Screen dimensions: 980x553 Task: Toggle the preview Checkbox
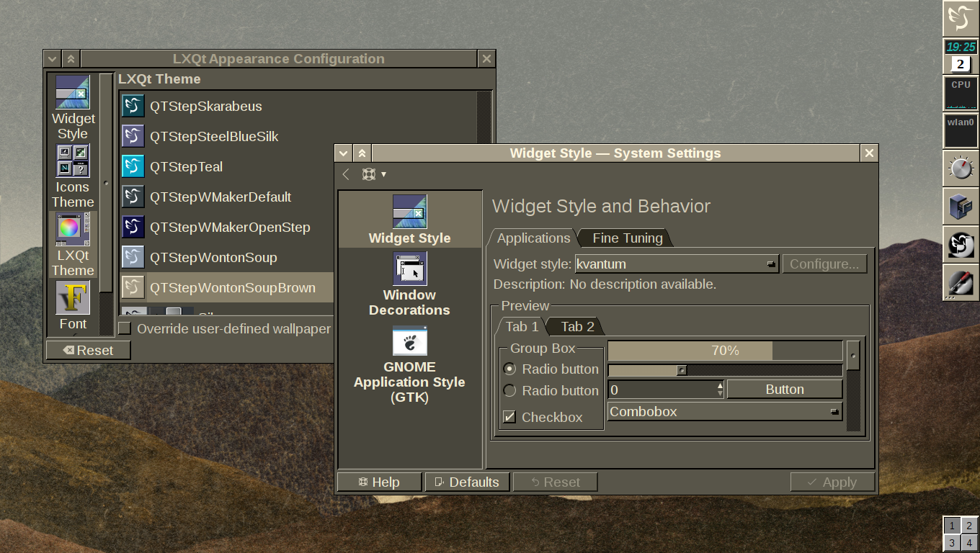pyautogui.click(x=509, y=417)
